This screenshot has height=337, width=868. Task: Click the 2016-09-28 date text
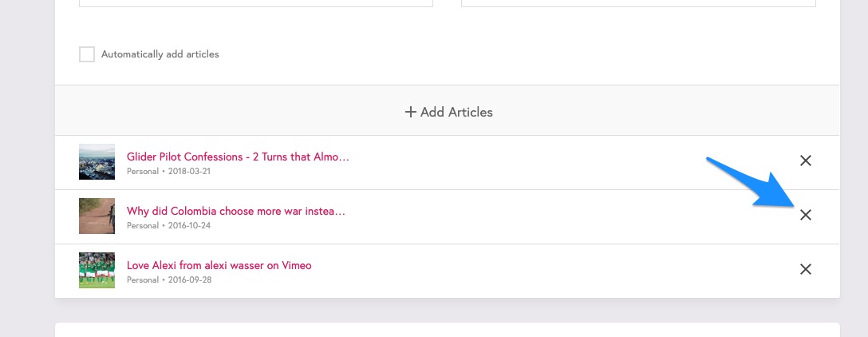[190, 280]
